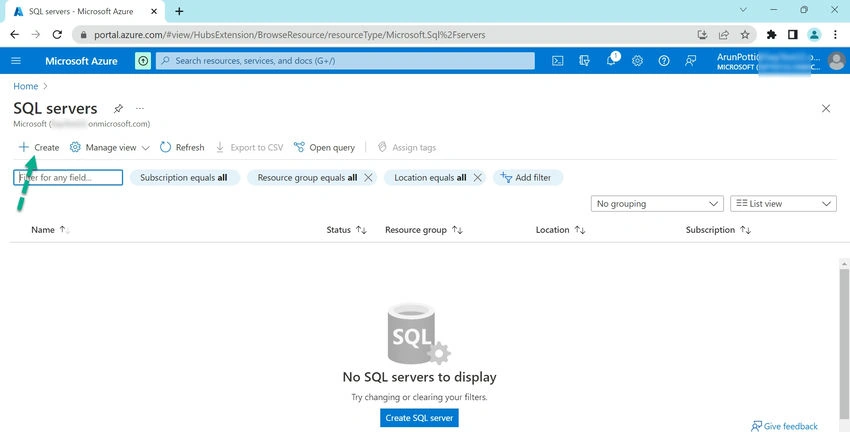This screenshot has width=850, height=432.
Task: Open the Location equals all filter
Action: click(430, 177)
